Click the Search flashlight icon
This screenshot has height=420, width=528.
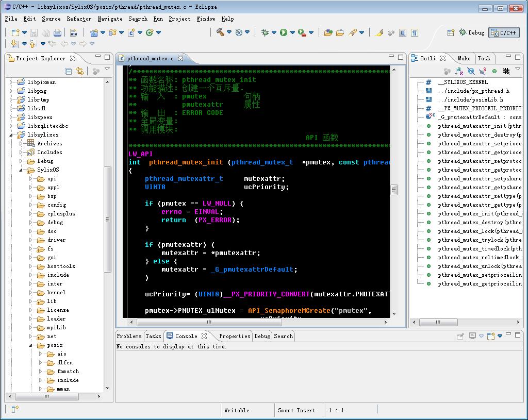tap(353, 32)
